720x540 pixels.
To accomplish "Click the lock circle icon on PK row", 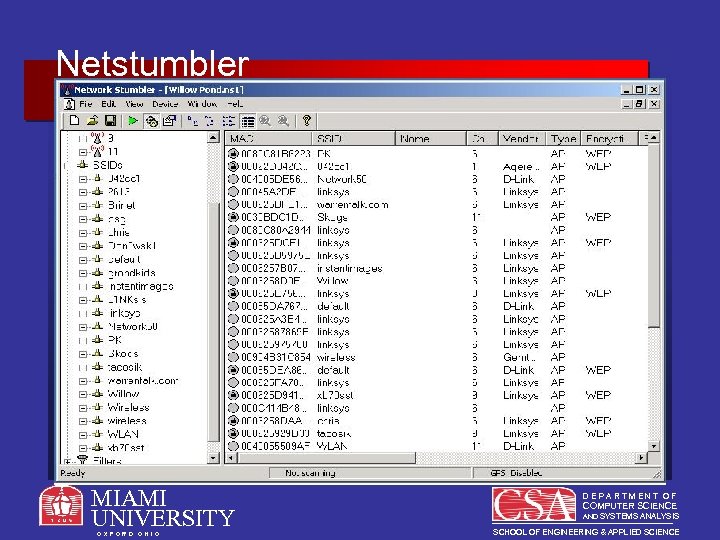I will (233, 153).
